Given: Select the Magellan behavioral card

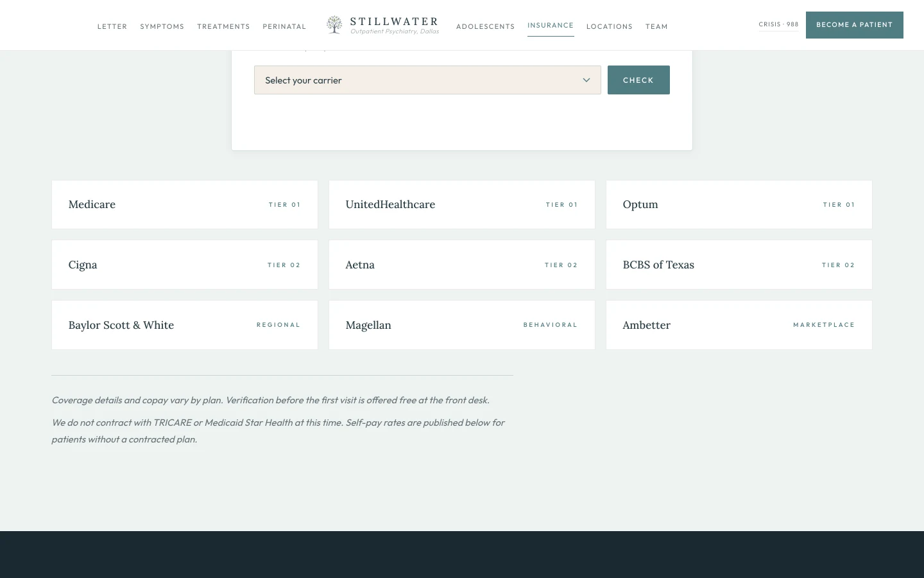Looking at the screenshot, I should pyautogui.click(x=462, y=325).
